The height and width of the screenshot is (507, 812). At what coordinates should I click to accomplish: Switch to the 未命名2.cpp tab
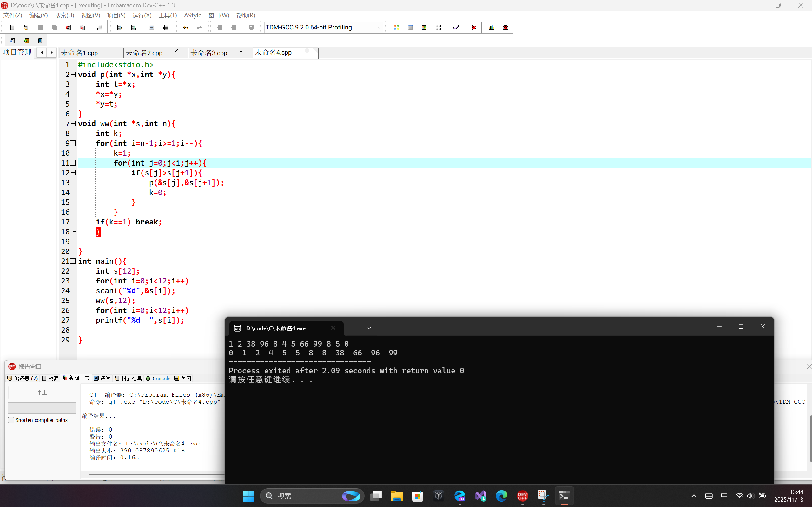[144, 53]
